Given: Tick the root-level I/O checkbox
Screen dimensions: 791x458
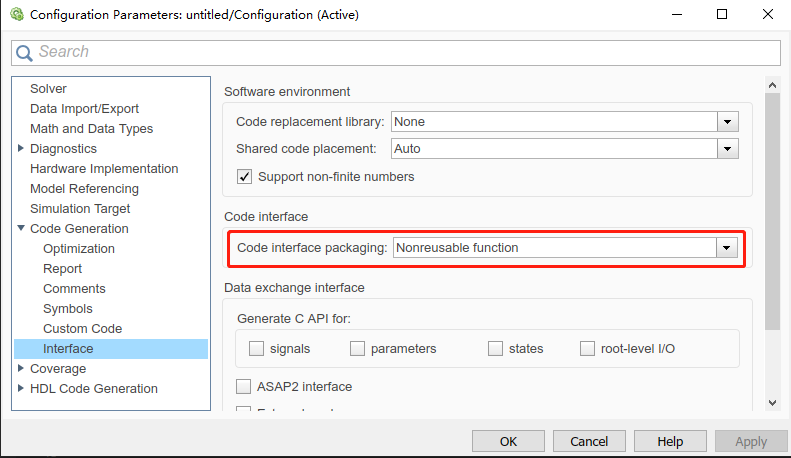Looking at the screenshot, I should (x=587, y=349).
